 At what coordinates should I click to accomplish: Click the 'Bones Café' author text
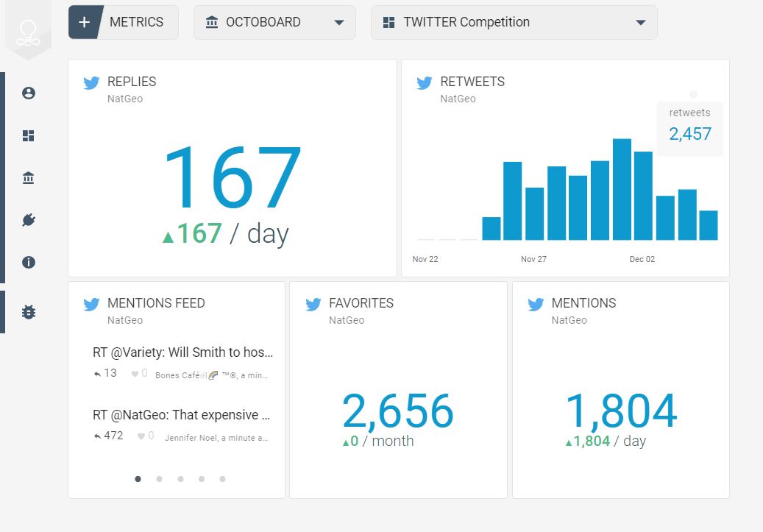click(177, 375)
